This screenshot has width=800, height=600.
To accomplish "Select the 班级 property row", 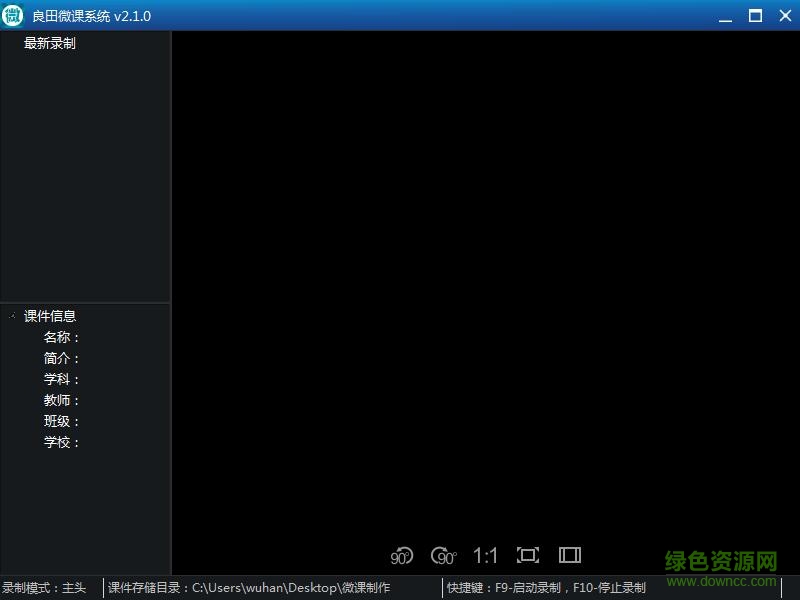I will [x=62, y=421].
